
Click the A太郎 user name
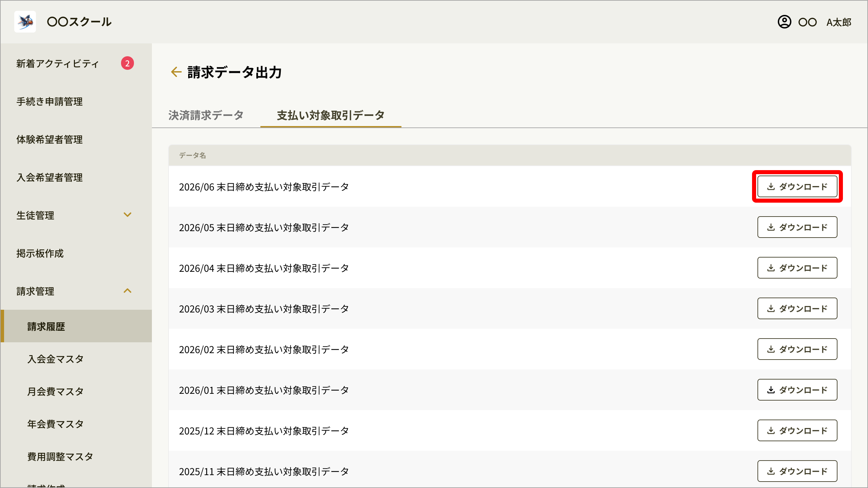click(839, 22)
